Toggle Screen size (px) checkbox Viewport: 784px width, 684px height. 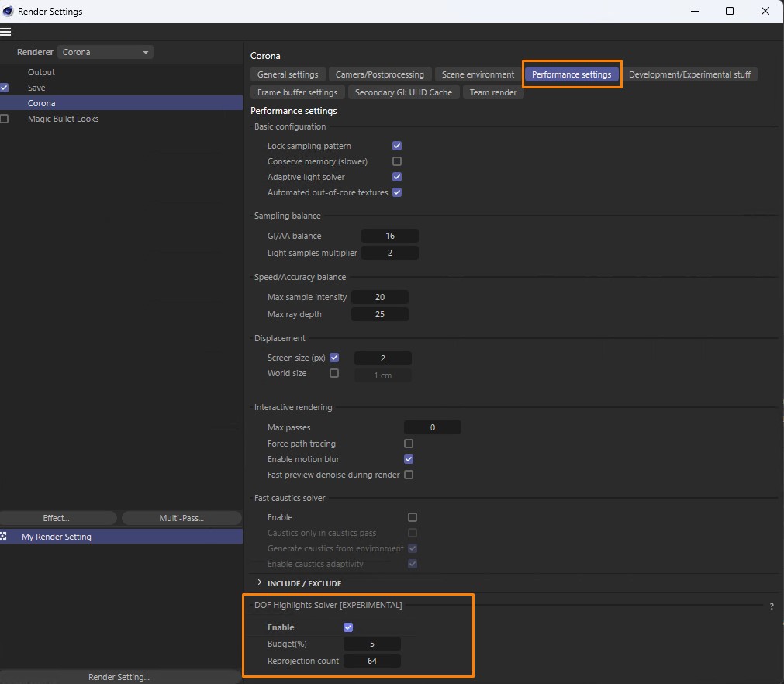[334, 358]
